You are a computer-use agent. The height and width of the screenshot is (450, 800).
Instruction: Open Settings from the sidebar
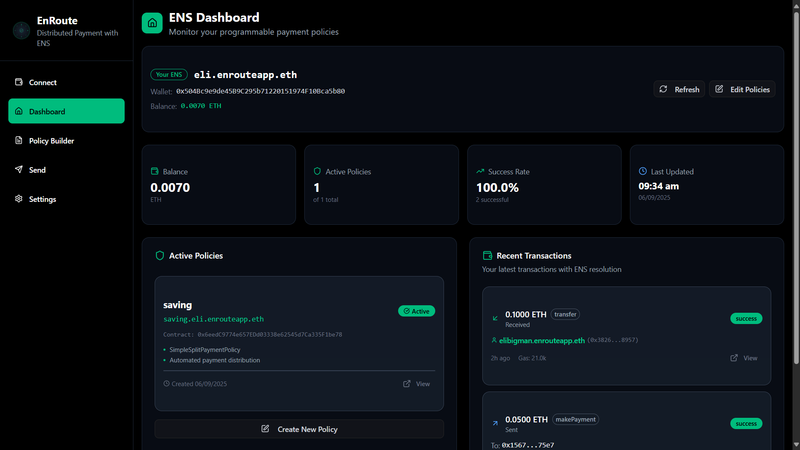pyautogui.click(x=42, y=199)
